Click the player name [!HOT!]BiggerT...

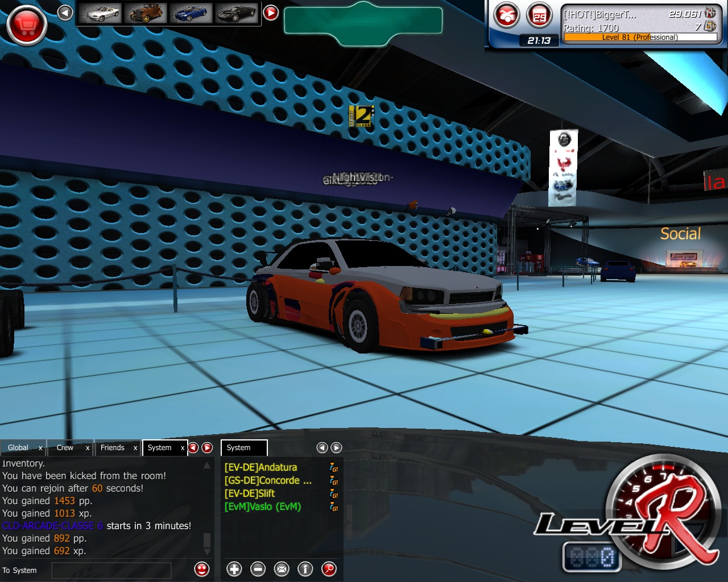pyautogui.click(x=600, y=15)
